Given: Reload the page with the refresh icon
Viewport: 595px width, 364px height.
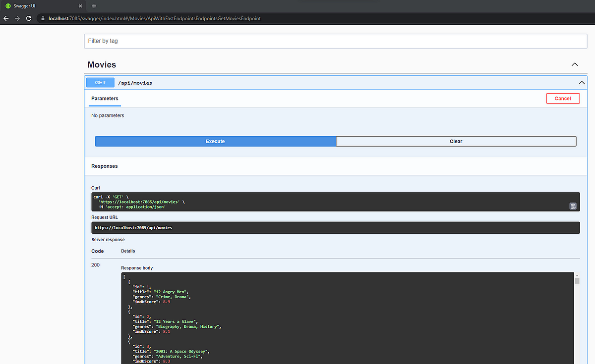Looking at the screenshot, I should pyautogui.click(x=28, y=18).
